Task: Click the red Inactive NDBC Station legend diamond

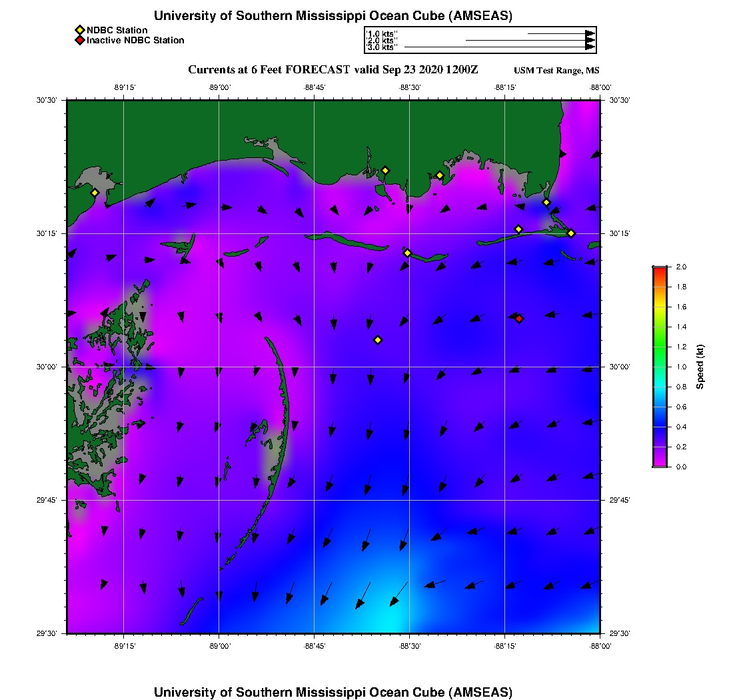Action: click(80, 40)
